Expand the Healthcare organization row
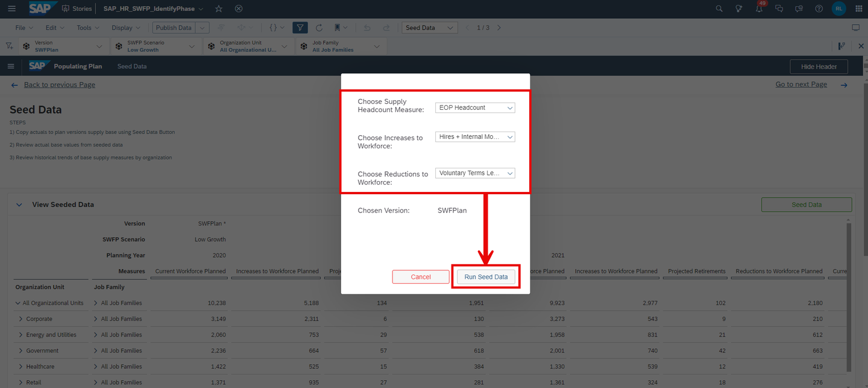The height and width of the screenshot is (388, 868). tap(21, 366)
